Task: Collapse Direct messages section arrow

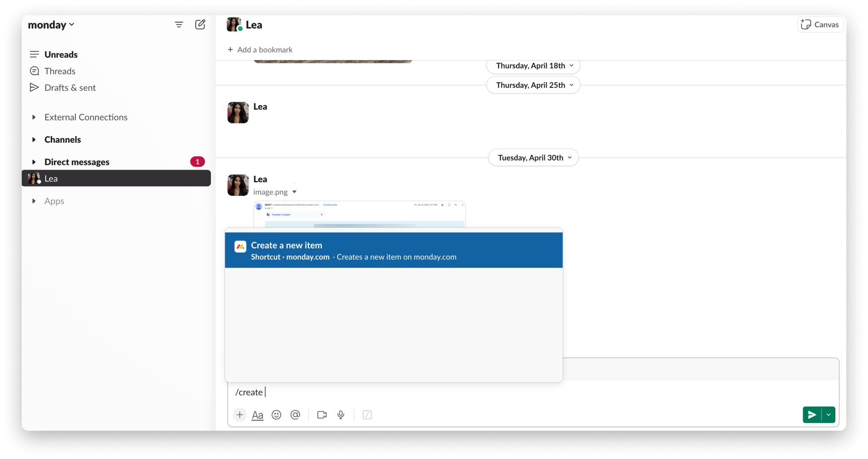Action: [34, 162]
